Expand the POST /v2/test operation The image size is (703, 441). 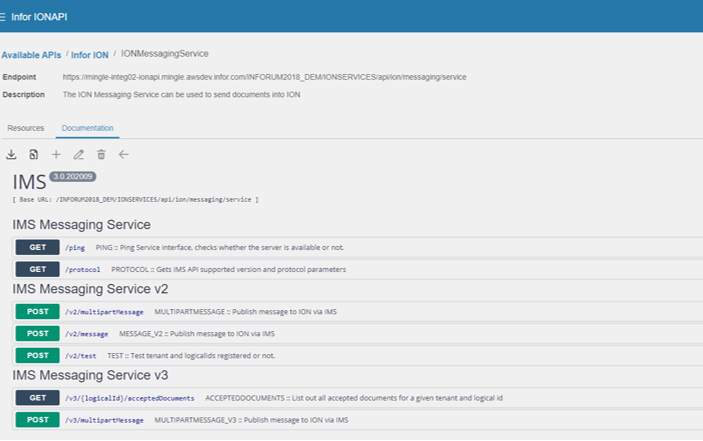click(x=38, y=355)
